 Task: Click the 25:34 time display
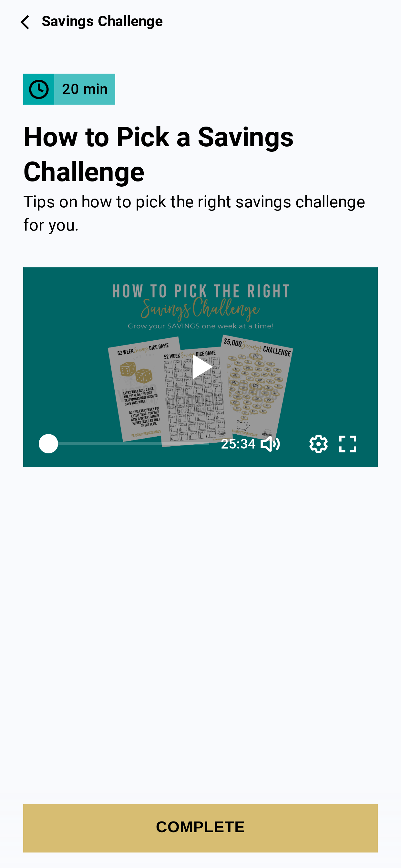(238, 444)
